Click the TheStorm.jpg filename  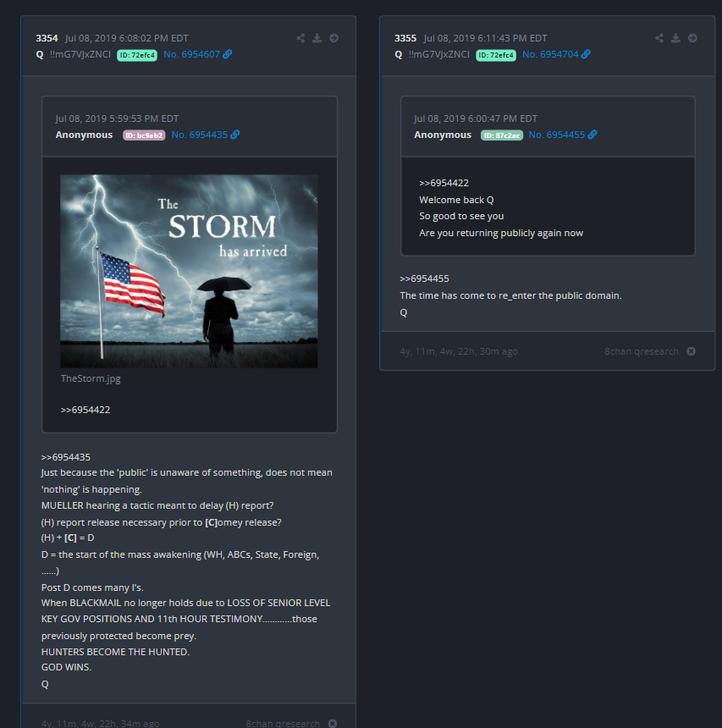coord(91,378)
